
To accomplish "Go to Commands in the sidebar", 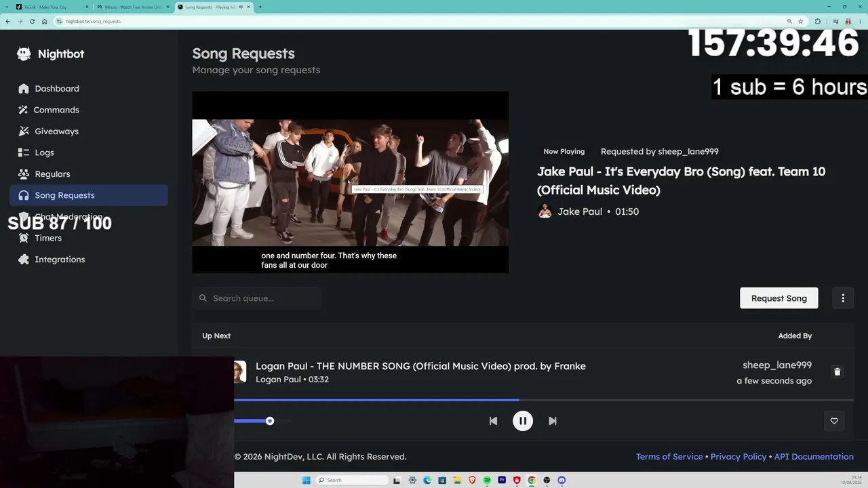I will point(89,110).
